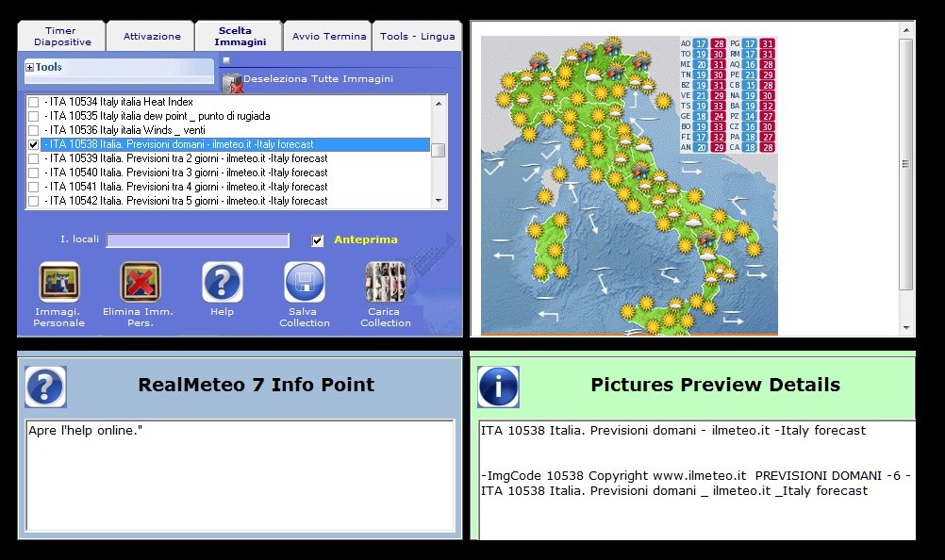Expand the Tools tree node

pyautogui.click(x=30, y=68)
